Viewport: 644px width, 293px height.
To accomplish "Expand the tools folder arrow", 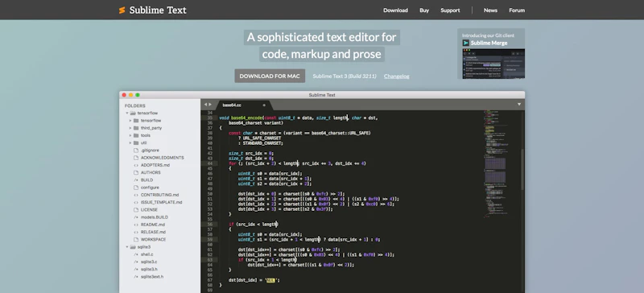I will point(130,135).
